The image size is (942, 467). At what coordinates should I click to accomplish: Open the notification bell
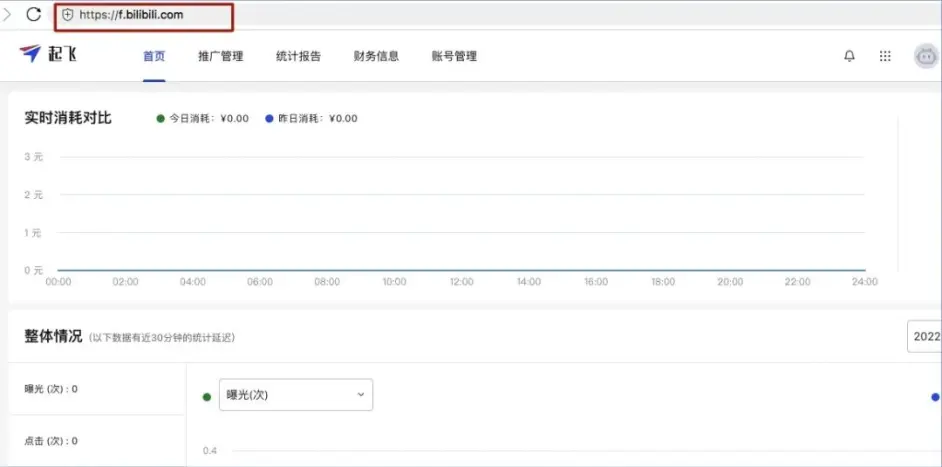click(x=850, y=57)
